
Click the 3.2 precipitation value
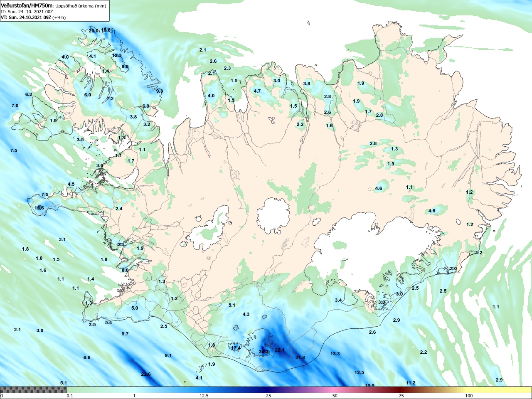pyautogui.click(x=147, y=124)
